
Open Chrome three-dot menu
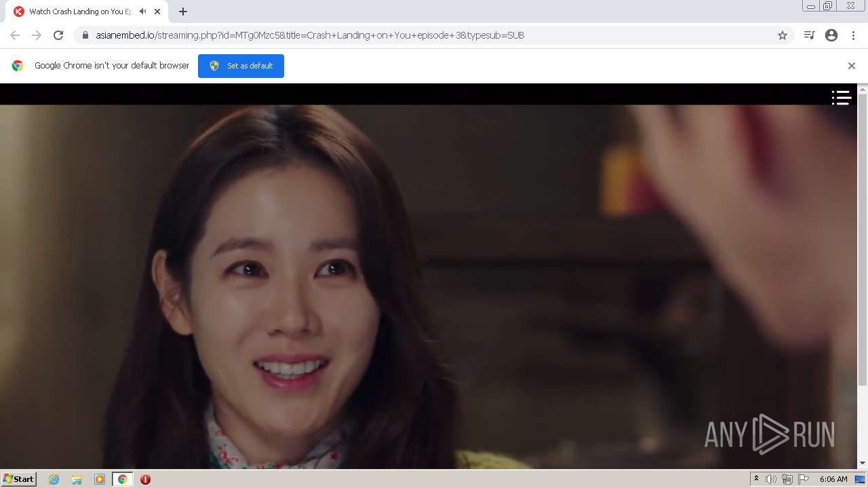pos(853,35)
